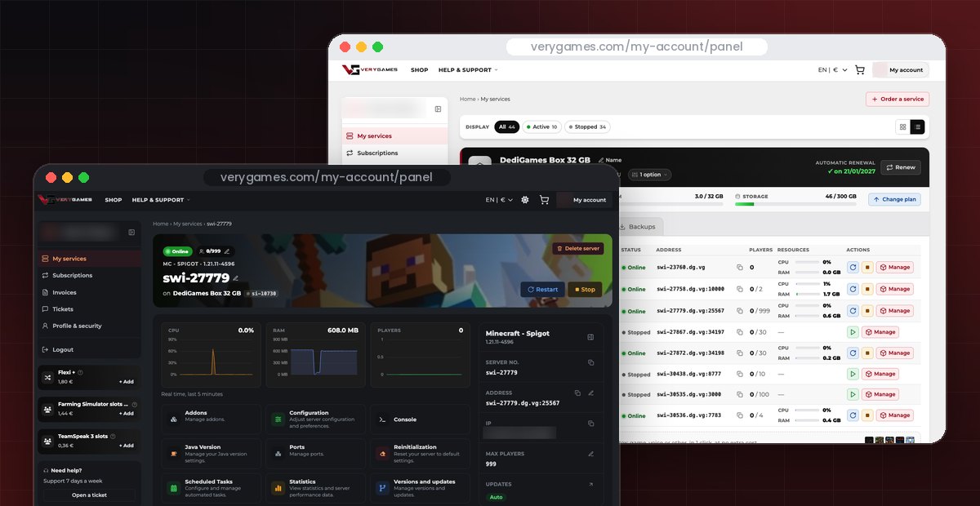Click the Restart button on swi-27779 banner
This screenshot has width=980, height=506.
pyautogui.click(x=543, y=289)
